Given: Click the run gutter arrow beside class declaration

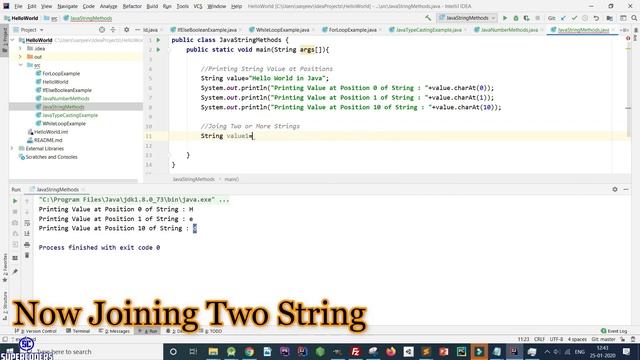Looking at the screenshot, I should tap(158, 40).
